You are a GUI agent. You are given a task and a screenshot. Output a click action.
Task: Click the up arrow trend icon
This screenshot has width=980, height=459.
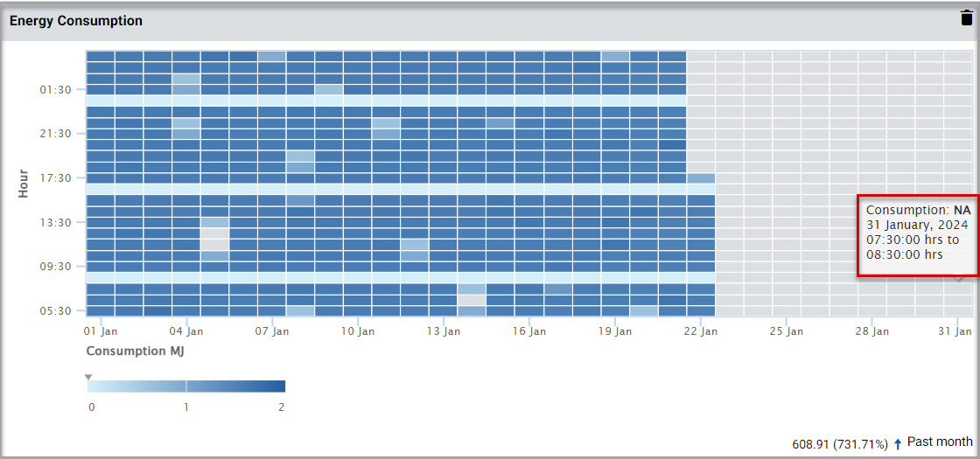click(898, 443)
